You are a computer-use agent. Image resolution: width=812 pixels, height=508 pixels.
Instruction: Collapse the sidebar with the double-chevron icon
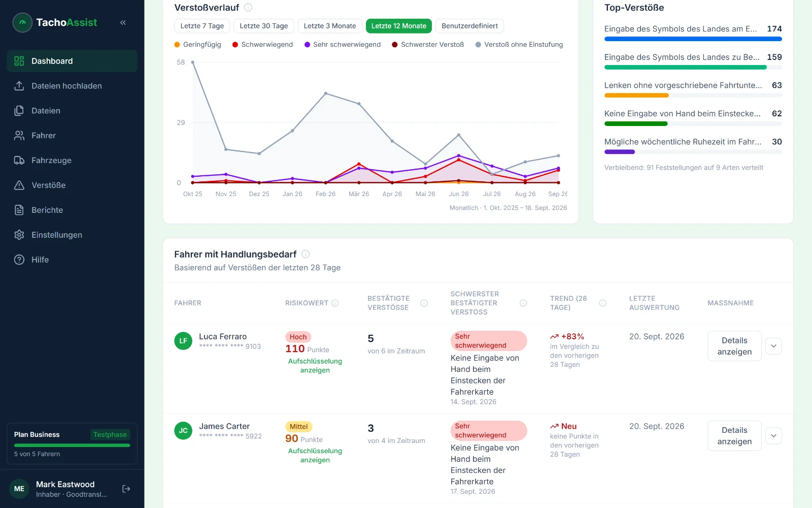click(x=123, y=22)
